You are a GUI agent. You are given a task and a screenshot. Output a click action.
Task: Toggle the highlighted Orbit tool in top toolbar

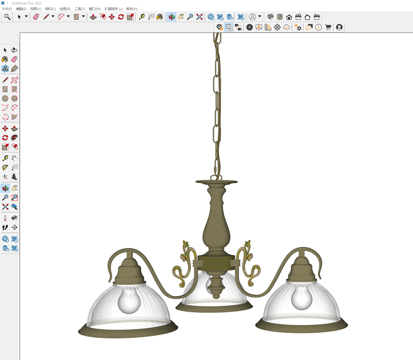172,17
